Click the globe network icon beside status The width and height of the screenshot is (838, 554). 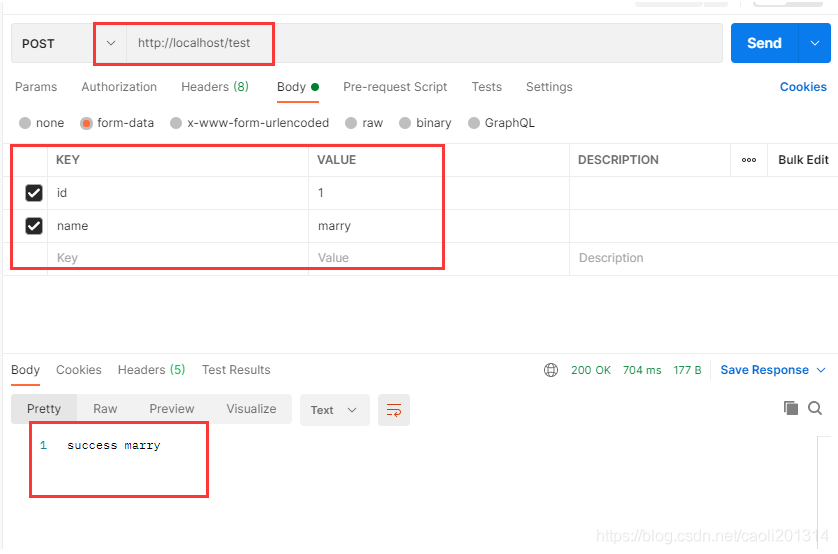click(551, 370)
